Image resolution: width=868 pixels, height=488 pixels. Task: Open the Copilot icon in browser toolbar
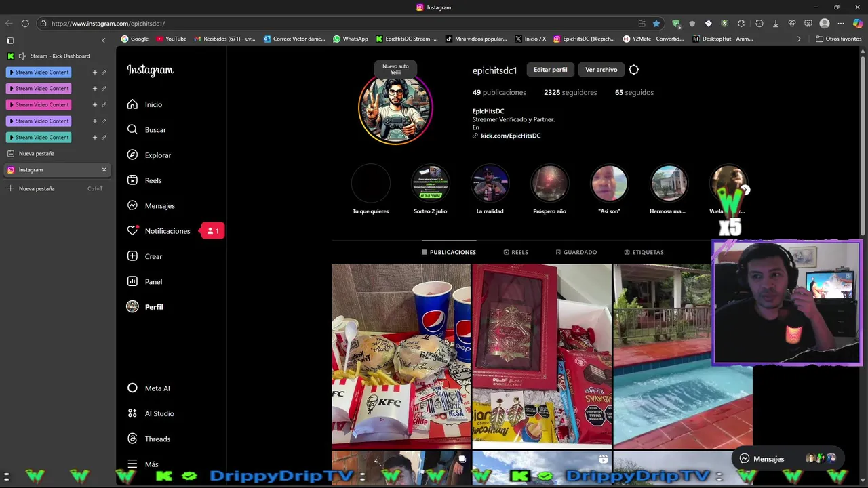click(x=858, y=23)
